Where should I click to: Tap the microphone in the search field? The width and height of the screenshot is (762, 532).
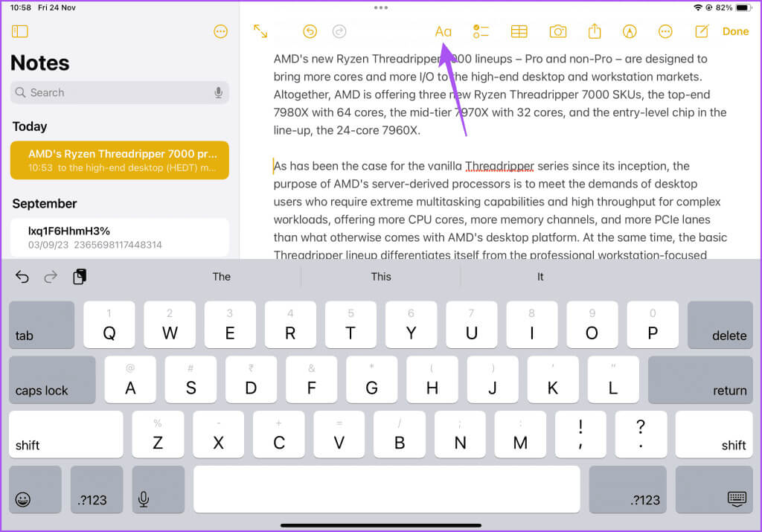click(x=219, y=92)
